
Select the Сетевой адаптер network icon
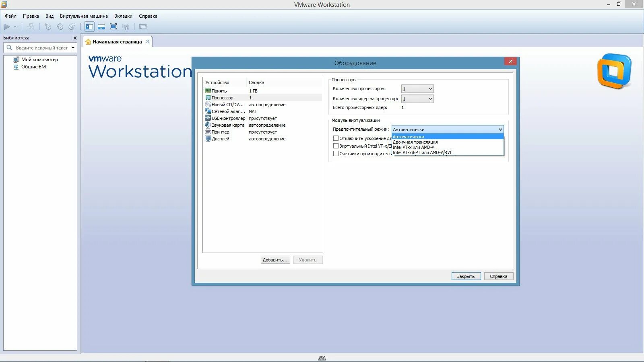[208, 111]
